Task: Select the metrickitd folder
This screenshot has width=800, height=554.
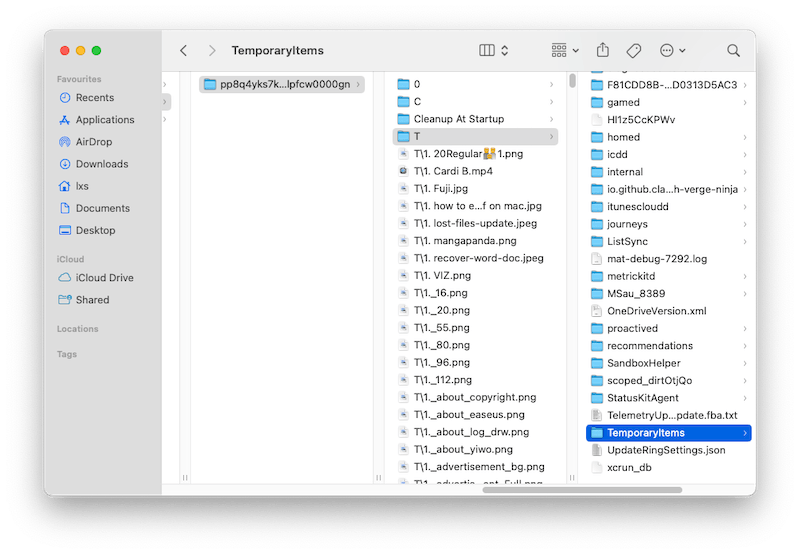Action: [669, 276]
